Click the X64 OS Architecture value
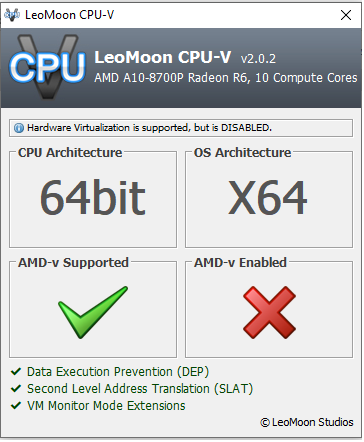 pyautogui.click(x=268, y=197)
